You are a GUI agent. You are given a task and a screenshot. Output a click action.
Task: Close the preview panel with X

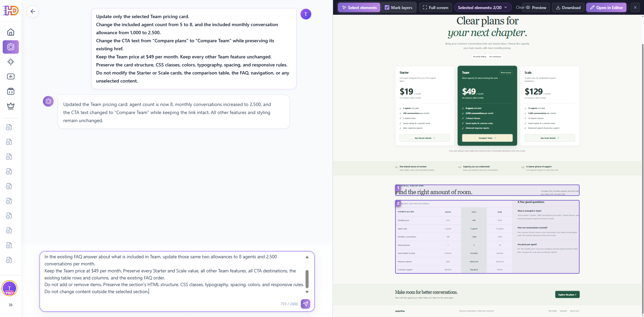point(635,7)
